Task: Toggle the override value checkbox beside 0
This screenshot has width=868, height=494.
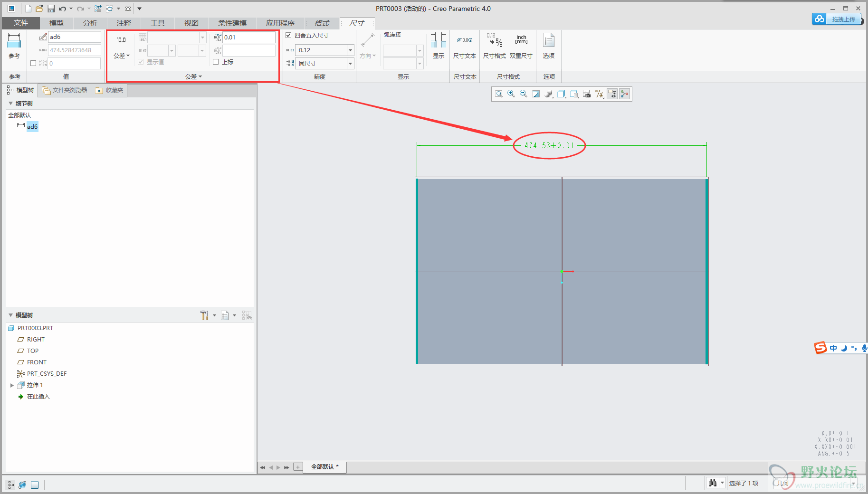Action: 33,63
